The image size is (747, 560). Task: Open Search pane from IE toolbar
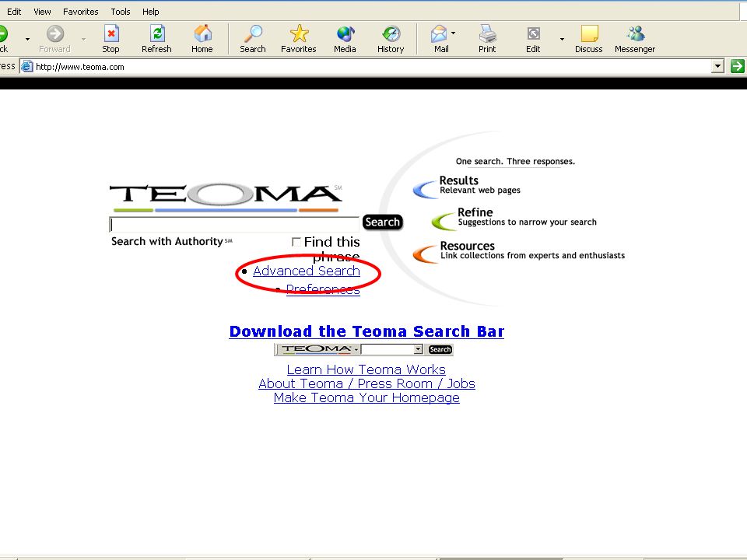pyautogui.click(x=253, y=33)
